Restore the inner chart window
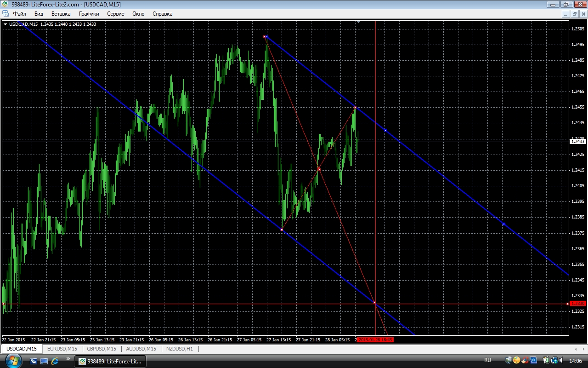This screenshot has width=588, height=368. click(x=574, y=14)
